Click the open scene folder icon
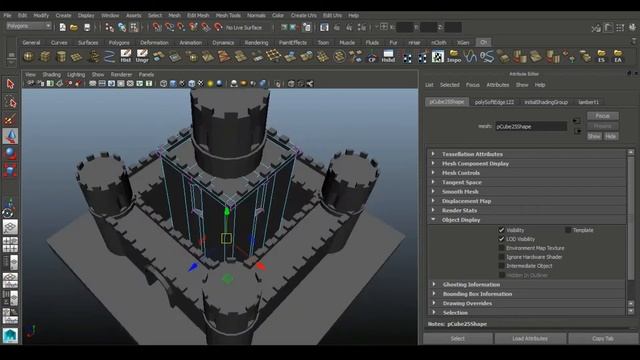The width and height of the screenshot is (640, 360). (x=74, y=27)
